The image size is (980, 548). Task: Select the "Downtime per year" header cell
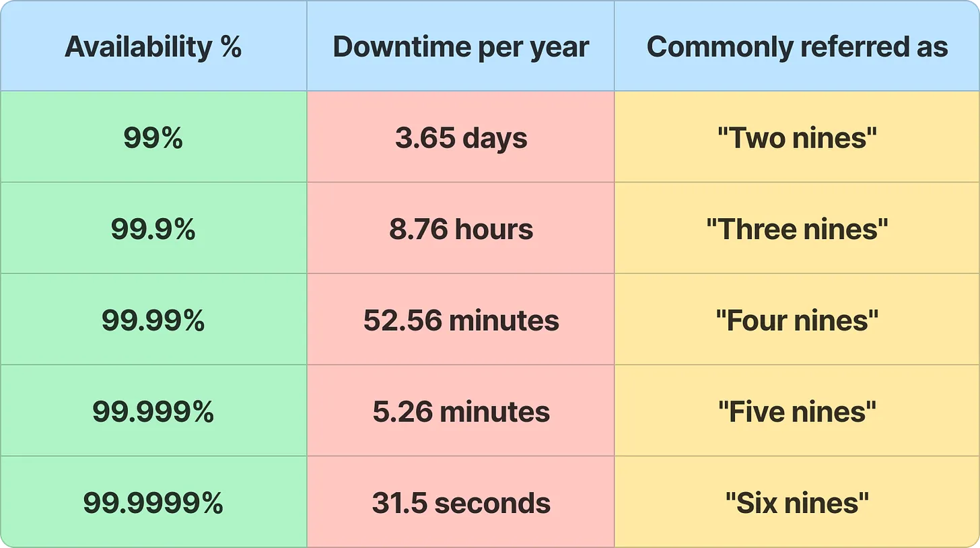point(461,47)
